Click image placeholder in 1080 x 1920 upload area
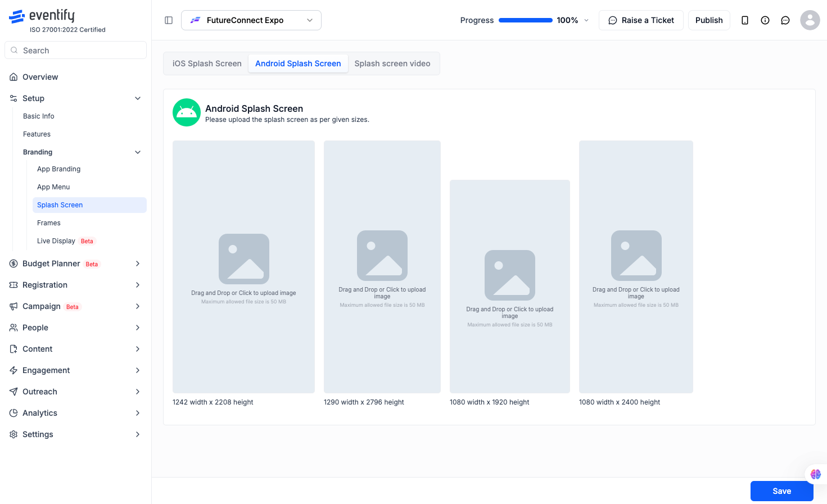 pos(510,275)
